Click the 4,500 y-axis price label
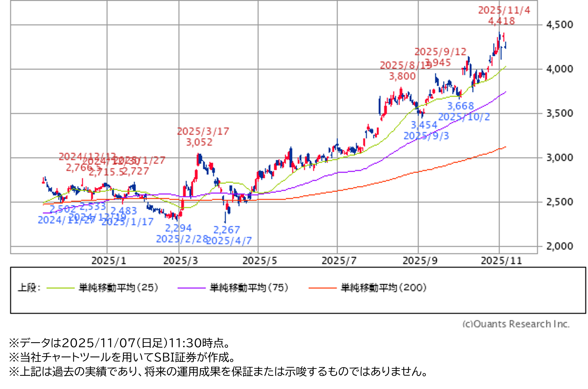588x389 pixels. coord(559,25)
